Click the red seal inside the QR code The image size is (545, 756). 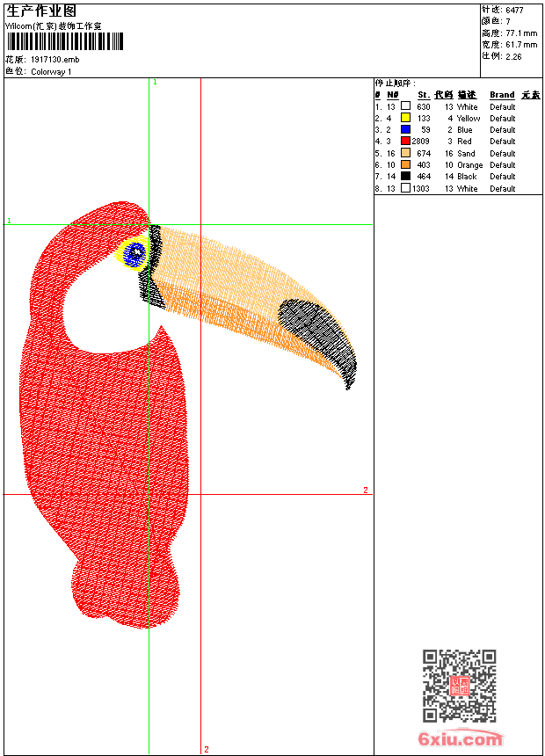coord(459,687)
